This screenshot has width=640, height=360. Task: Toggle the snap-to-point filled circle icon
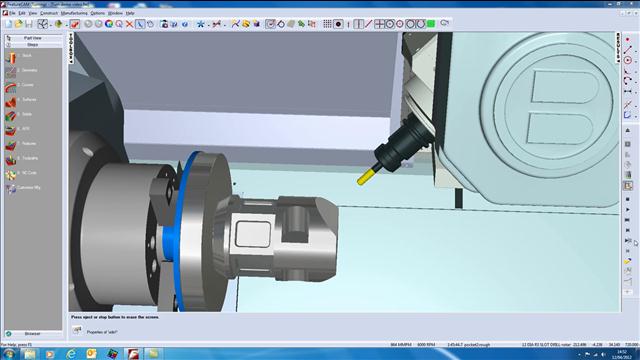click(x=338, y=24)
